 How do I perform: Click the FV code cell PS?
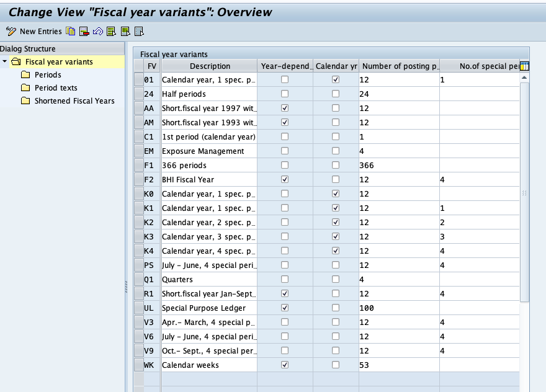(x=152, y=265)
